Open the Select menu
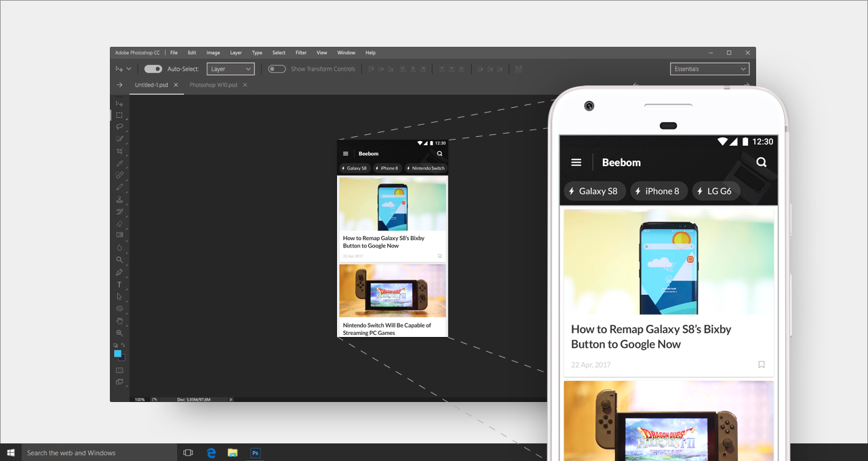The image size is (868, 461). pos(279,52)
